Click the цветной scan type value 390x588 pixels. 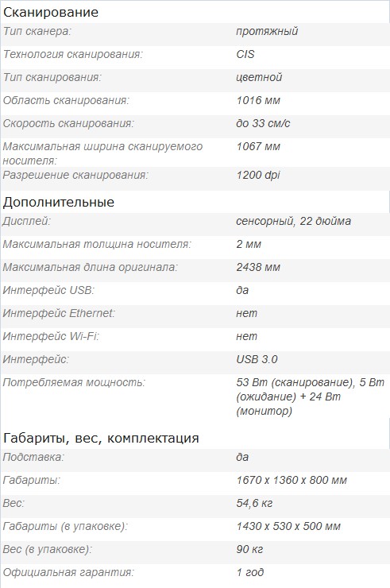[x=259, y=77]
